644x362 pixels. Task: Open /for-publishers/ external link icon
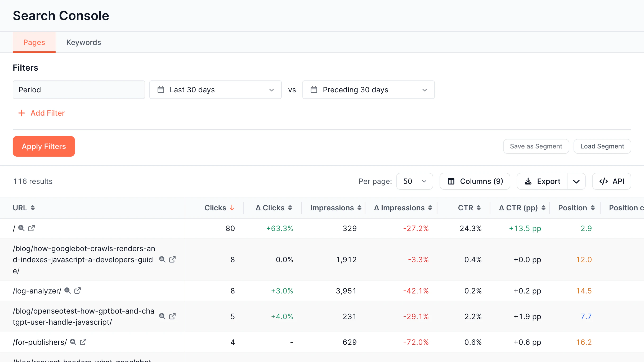coord(83,342)
